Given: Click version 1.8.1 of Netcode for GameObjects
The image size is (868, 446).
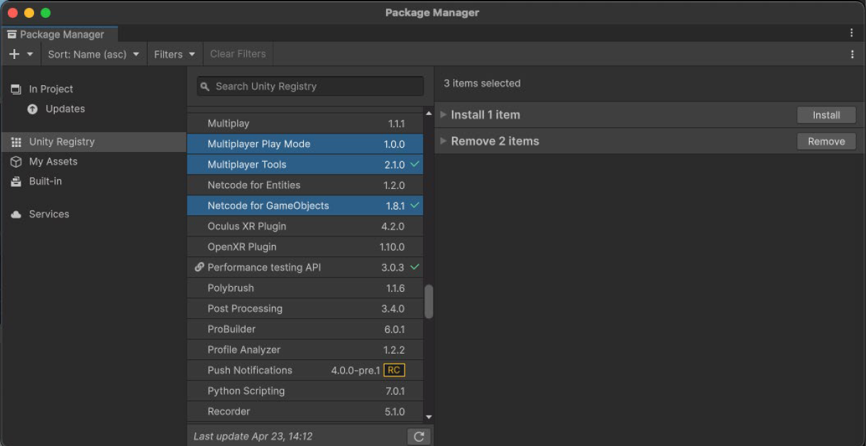Looking at the screenshot, I should click(x=395, y=206).
